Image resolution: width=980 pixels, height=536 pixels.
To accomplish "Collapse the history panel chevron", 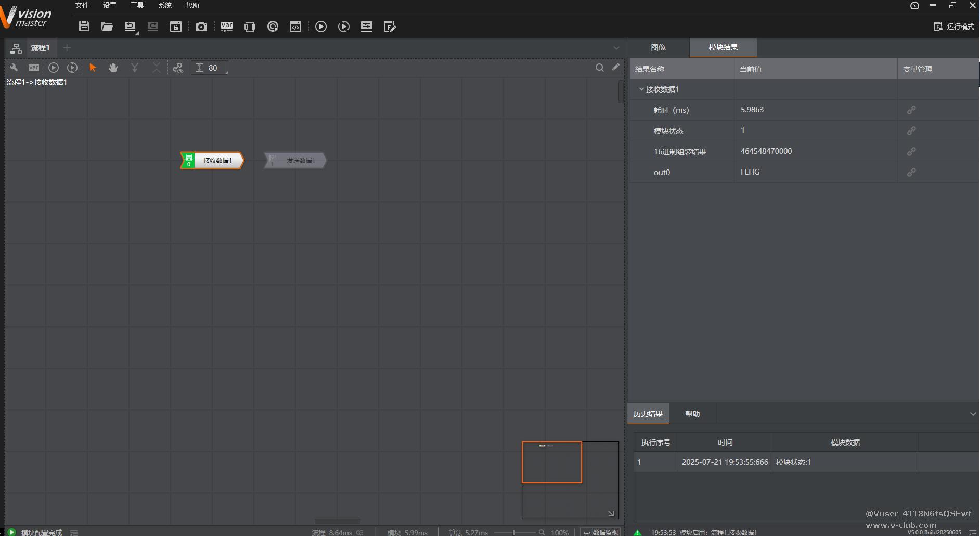I will pos(973,414).
